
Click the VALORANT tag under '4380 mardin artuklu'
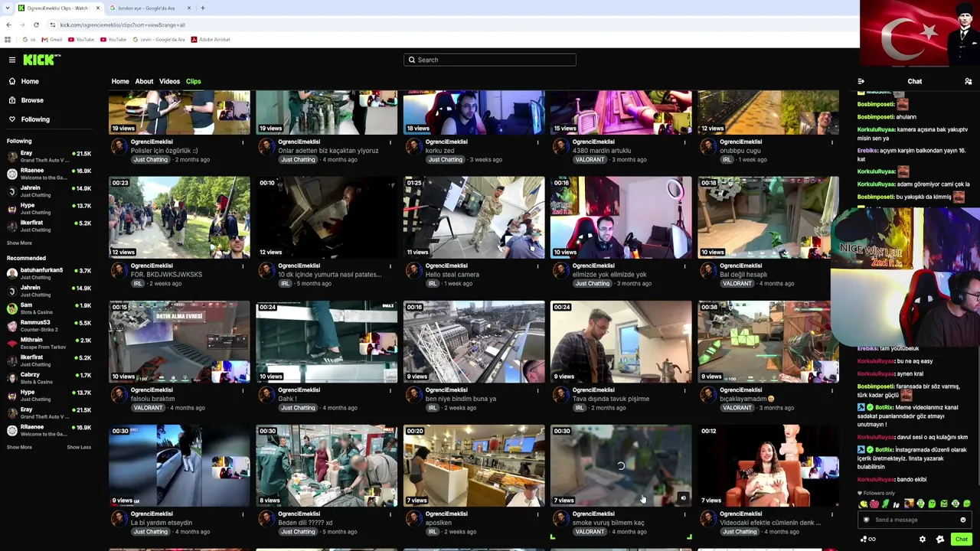590,160
